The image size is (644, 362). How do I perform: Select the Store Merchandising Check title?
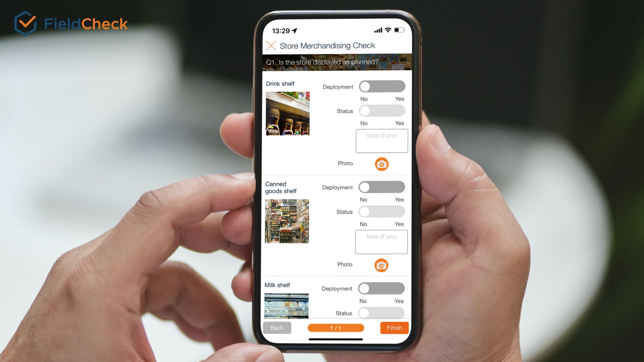(x=334, y=46)
